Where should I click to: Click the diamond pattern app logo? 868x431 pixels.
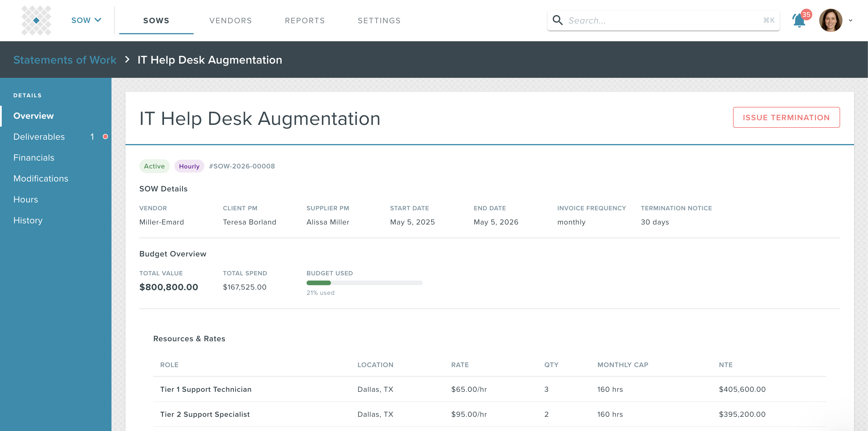(x=36, y=20)
